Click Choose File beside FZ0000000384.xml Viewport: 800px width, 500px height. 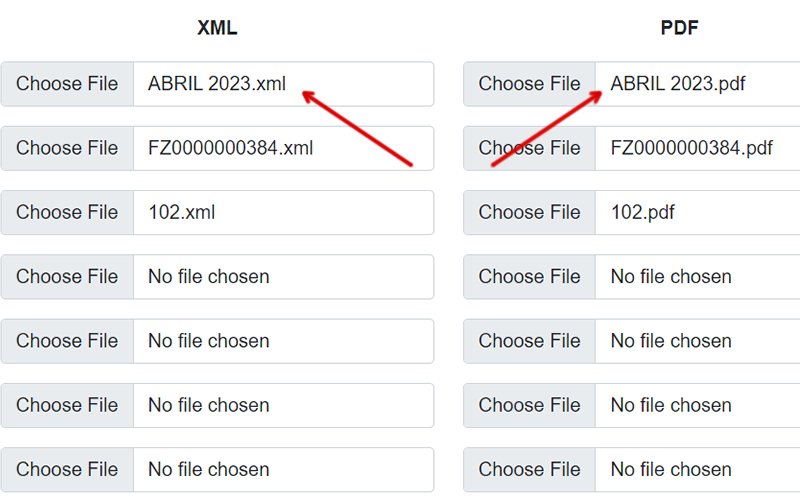click(x=67, y=148)
